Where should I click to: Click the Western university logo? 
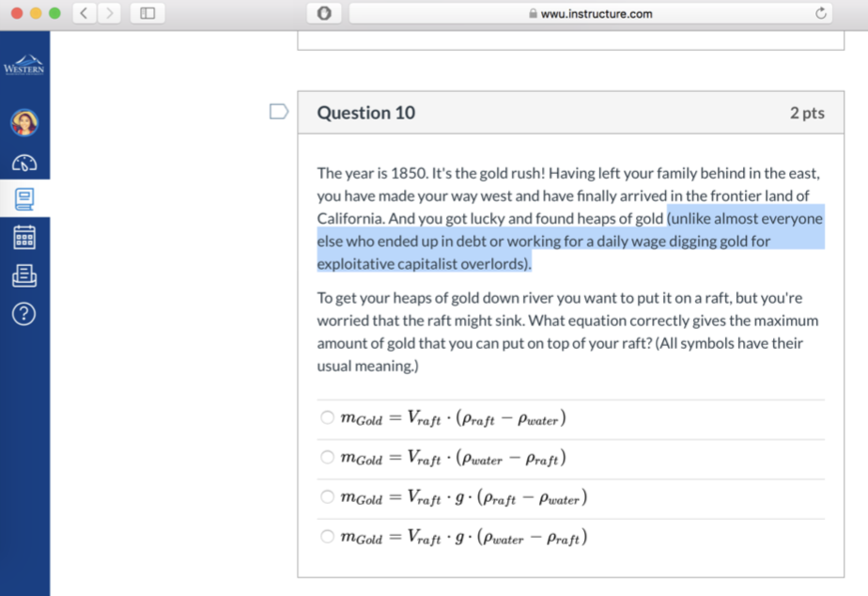tap(23, 65)
